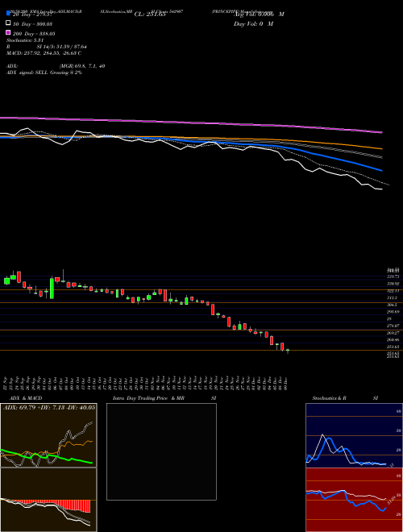Screen dimensions: 403x532
Task: Click the last small green candlestick at far right
Action: 288,350
